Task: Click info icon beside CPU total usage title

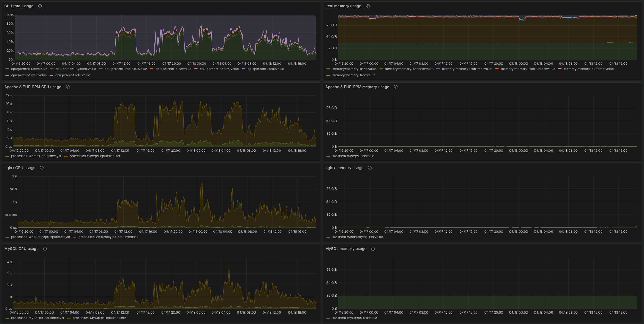Action: [40, 6]
